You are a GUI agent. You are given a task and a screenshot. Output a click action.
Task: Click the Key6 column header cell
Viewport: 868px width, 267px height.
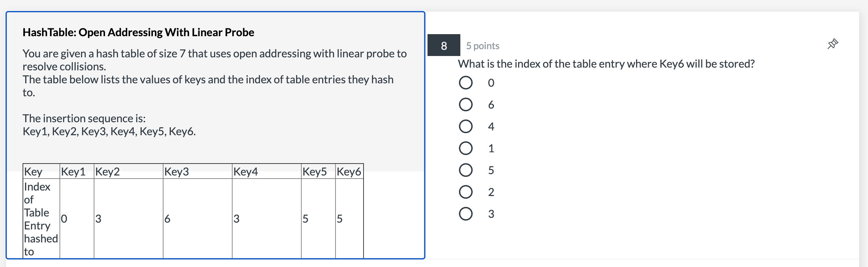tap(349, 171)
